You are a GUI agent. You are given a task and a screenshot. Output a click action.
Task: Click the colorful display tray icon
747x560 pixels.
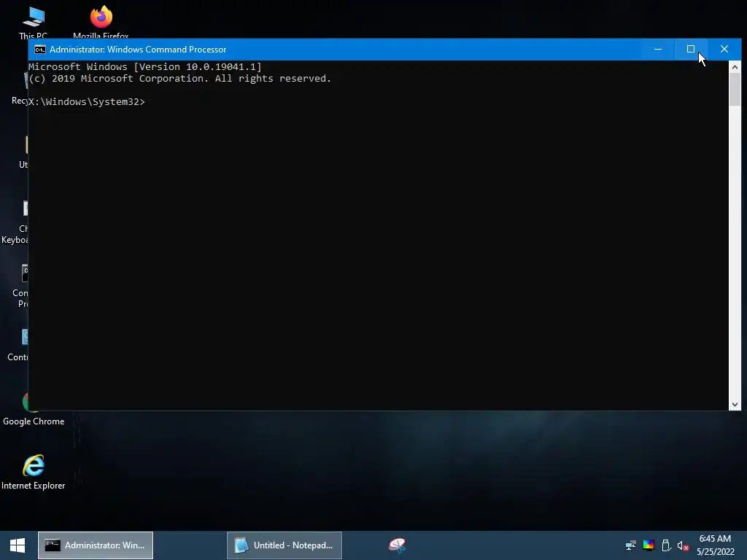(649, 545)
